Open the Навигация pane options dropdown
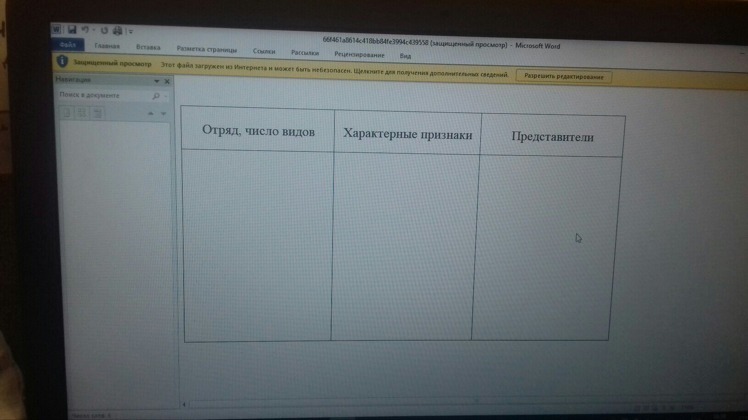748x420 pixels. [156, 82]
